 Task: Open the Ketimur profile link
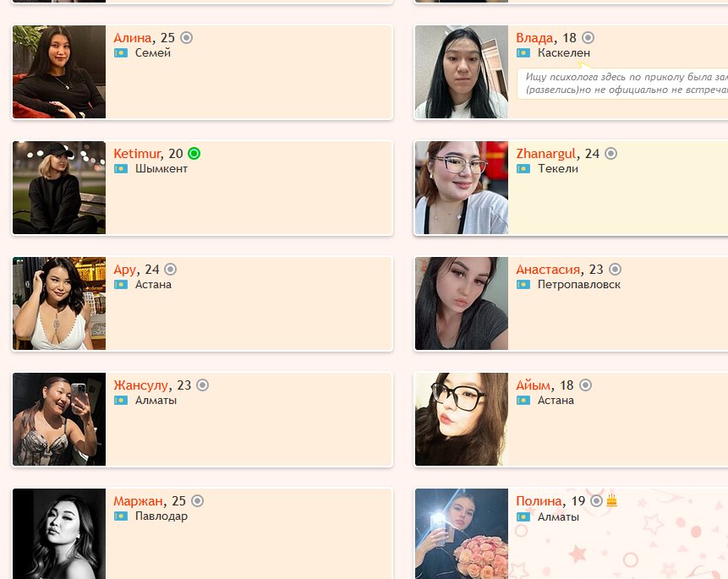(137, 153)
